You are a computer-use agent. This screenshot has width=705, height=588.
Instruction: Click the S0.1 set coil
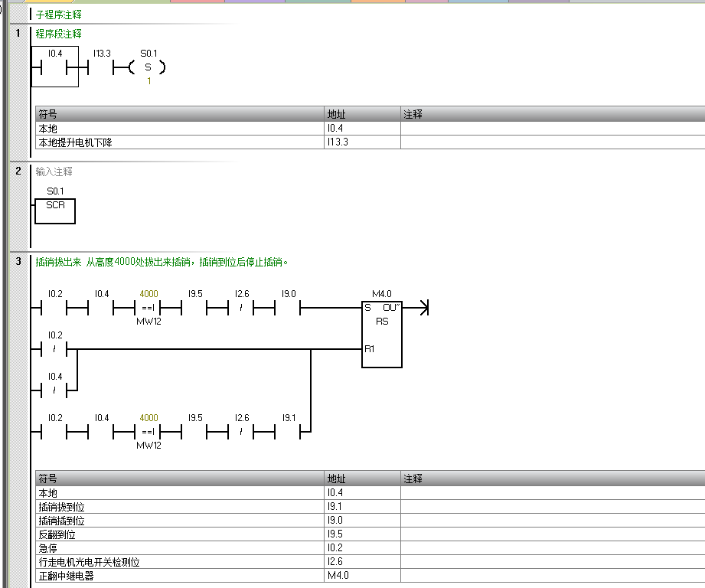[x=148, y=67]
